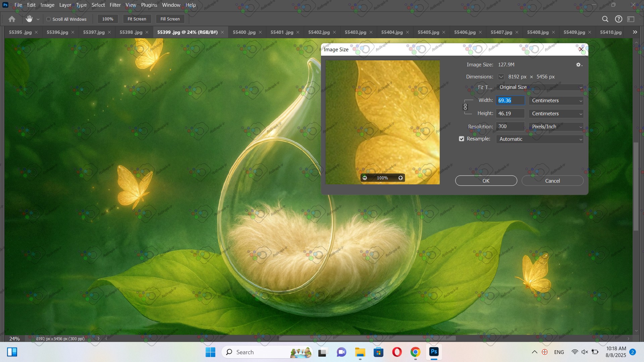Select the Hand tool icon

coord(29,19)
